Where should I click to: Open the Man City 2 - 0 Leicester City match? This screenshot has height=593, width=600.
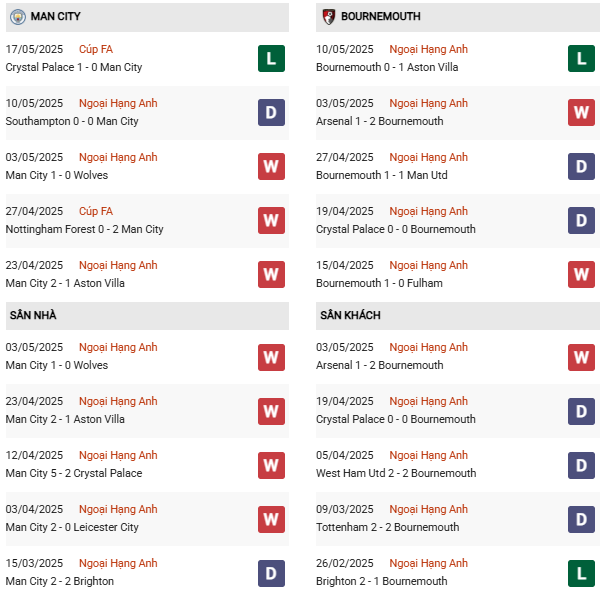(72, 528)
